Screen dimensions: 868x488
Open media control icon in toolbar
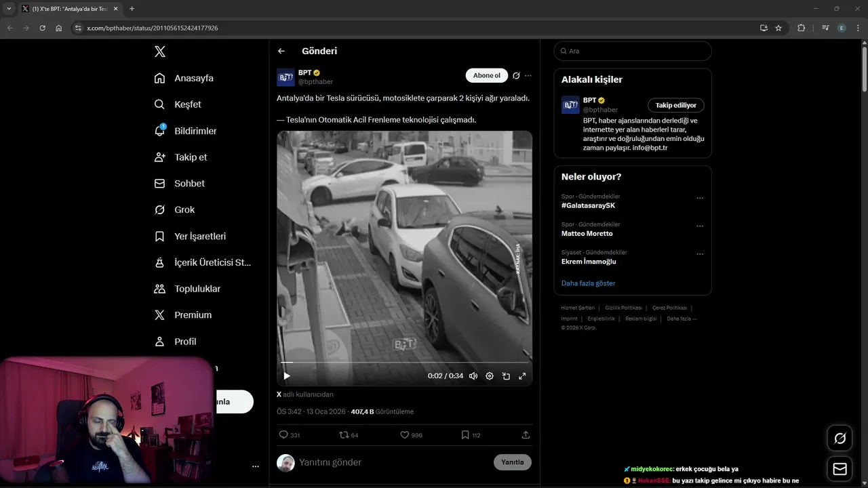(825, 28)
